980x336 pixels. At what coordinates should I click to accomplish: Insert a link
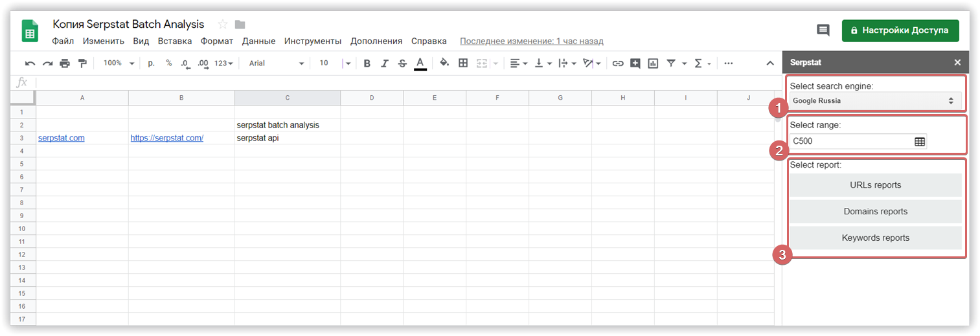618,63
